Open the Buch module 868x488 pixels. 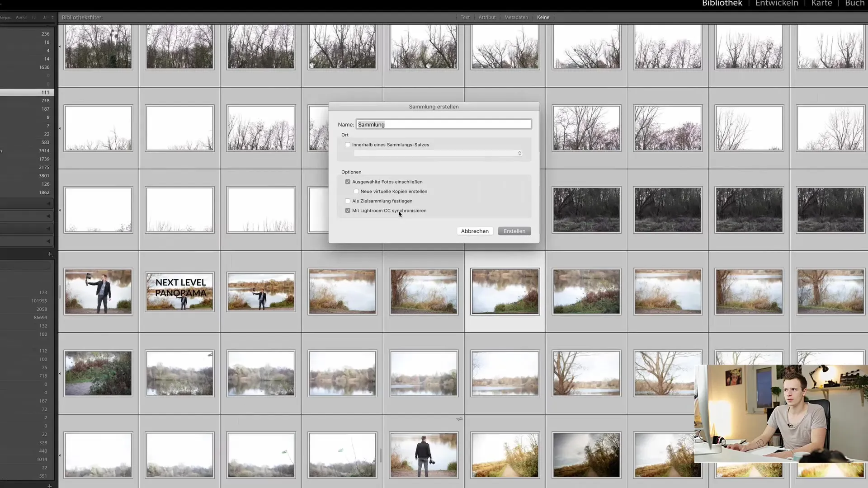[854, 4]
